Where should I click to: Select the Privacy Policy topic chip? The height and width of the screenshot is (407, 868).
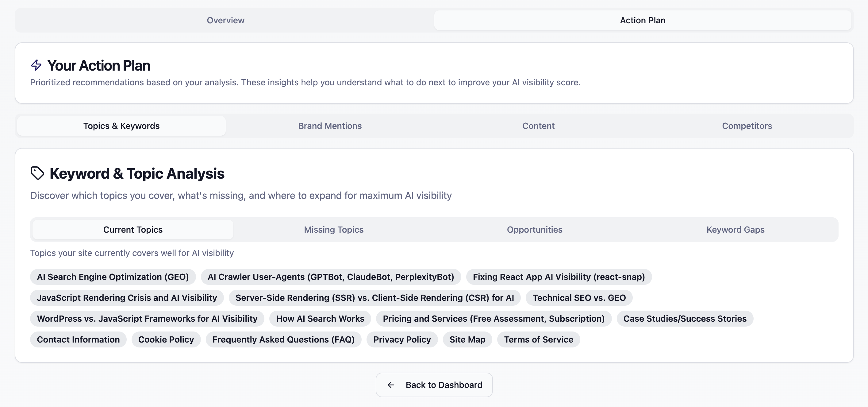pos(402,339)
